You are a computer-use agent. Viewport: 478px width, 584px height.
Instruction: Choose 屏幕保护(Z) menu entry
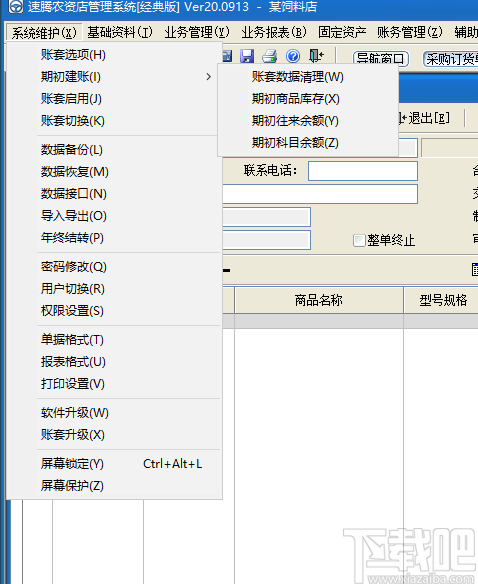(114, 486)
